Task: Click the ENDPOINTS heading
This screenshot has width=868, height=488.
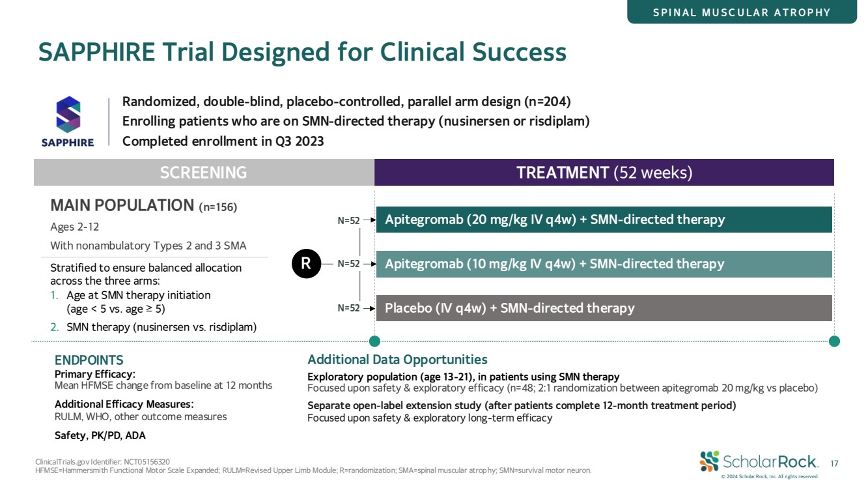Action: [x=89, y=360]
